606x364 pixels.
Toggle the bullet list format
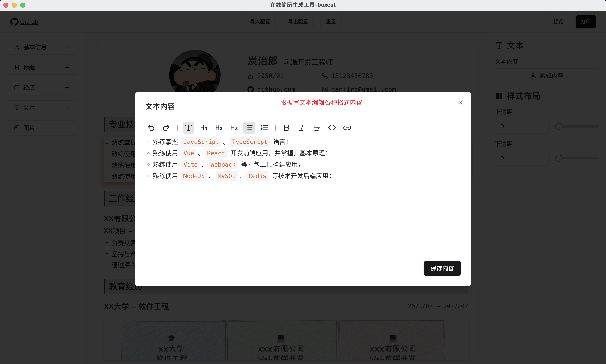pyautogui.click(x=249, y=128)
